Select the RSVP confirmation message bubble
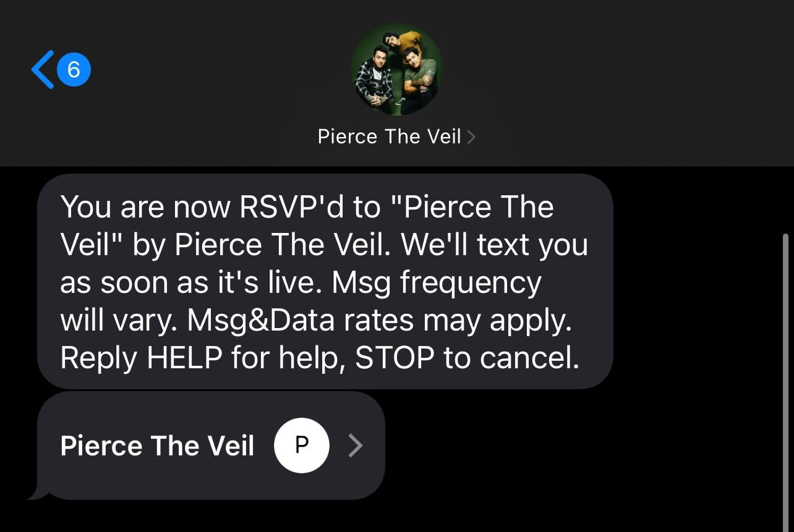 click(325, 281)
